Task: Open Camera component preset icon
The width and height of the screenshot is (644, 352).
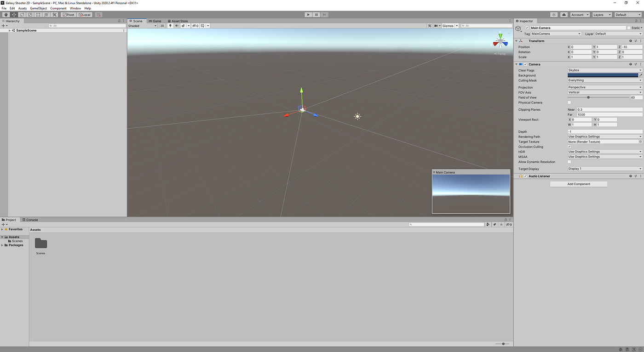Action: (x=636, y=64)
